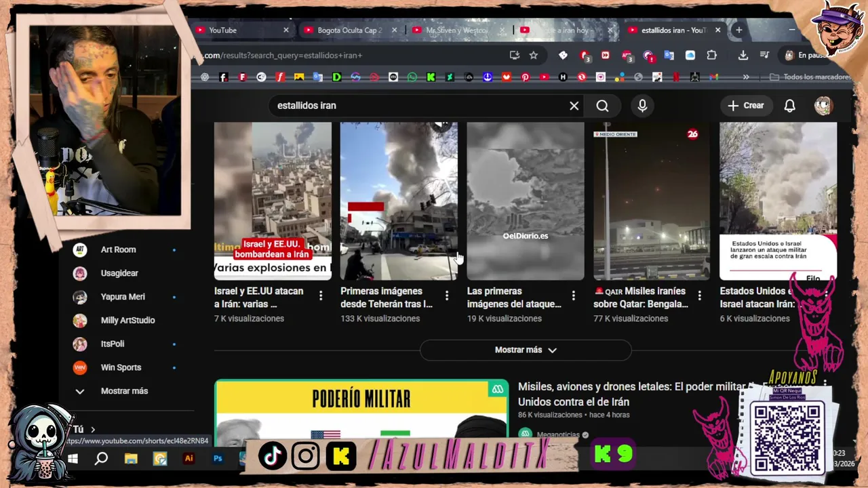This screenshot has height=488, width=868.
Task: Open the Pinterest bookmark icon
Action: tap(525, 77)
